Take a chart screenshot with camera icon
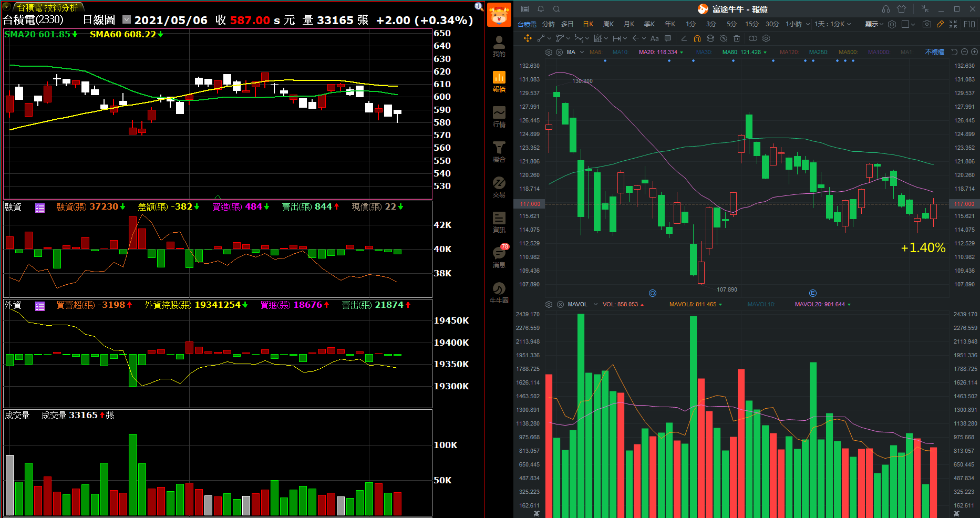980x518 pixels. [x=926, y=24]
